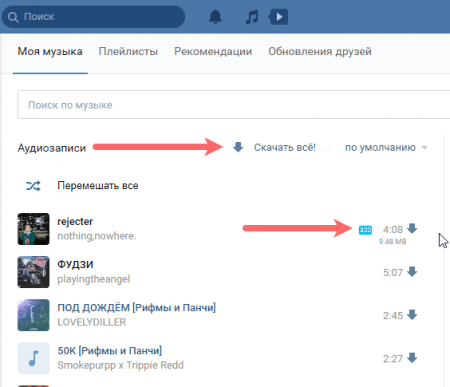Click the magnifier icon in search bar
This screenshot has width=450, height=387.
click(13, 17)
